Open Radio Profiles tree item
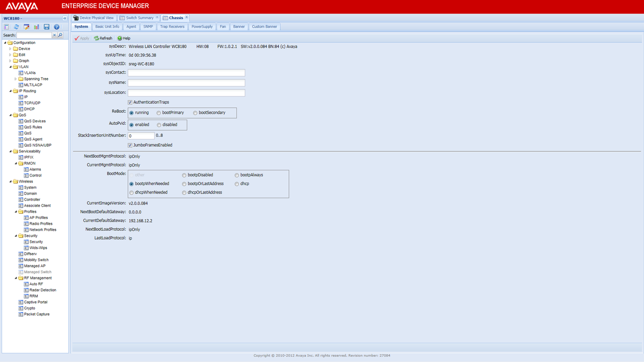This screenshot has width=644, height=362. pos(41,224)
